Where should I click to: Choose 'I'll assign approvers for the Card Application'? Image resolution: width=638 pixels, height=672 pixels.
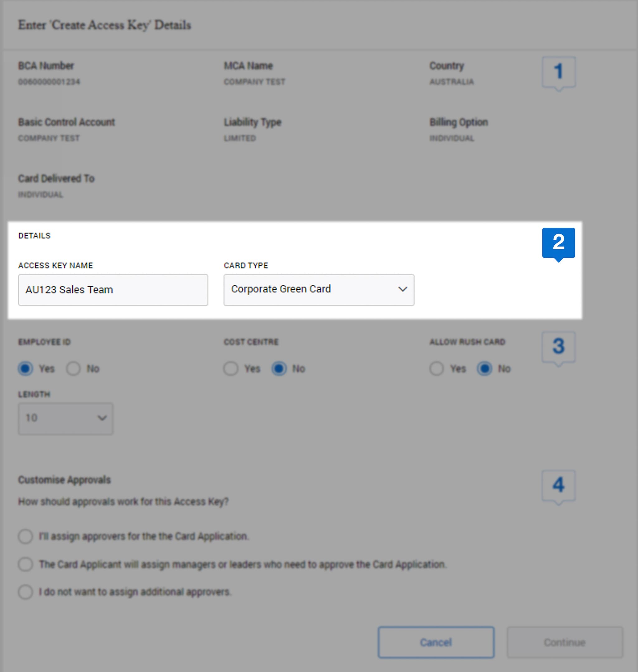click(25, 536)
